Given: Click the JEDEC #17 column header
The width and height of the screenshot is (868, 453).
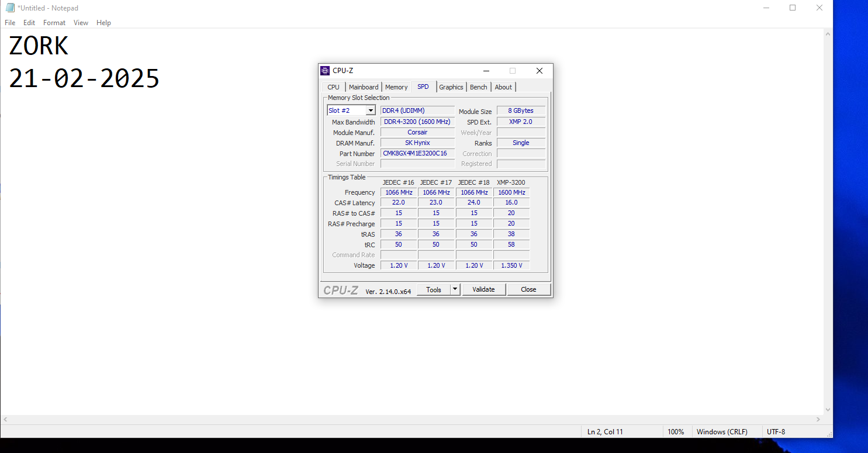Looking at the screenshot, I should pos(436,182).
